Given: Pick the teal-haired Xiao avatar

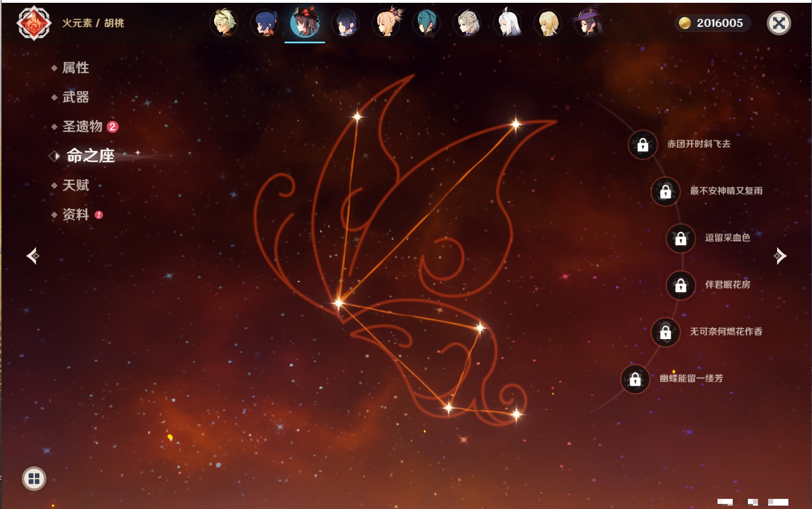Looking at the screenshot, I should 427,24.
